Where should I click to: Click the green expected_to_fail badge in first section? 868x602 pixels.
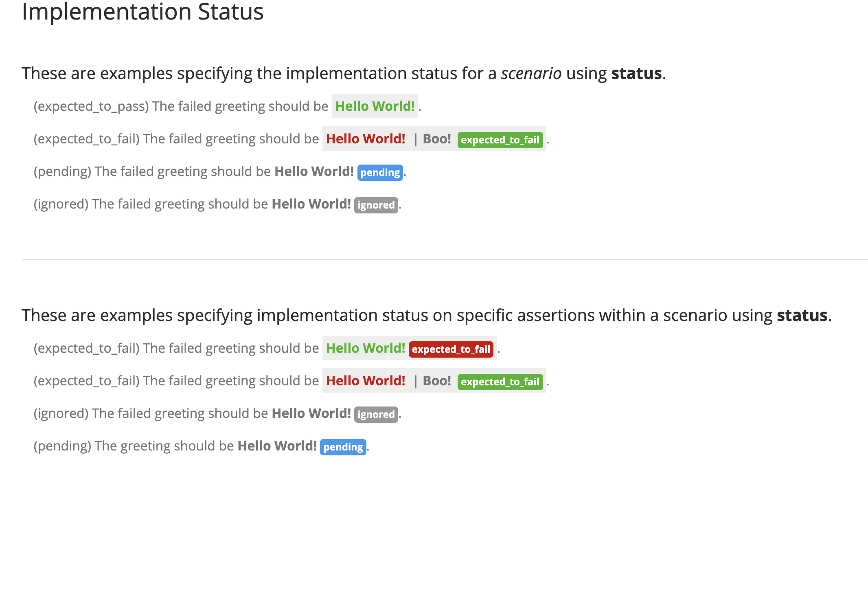(500, 140)
